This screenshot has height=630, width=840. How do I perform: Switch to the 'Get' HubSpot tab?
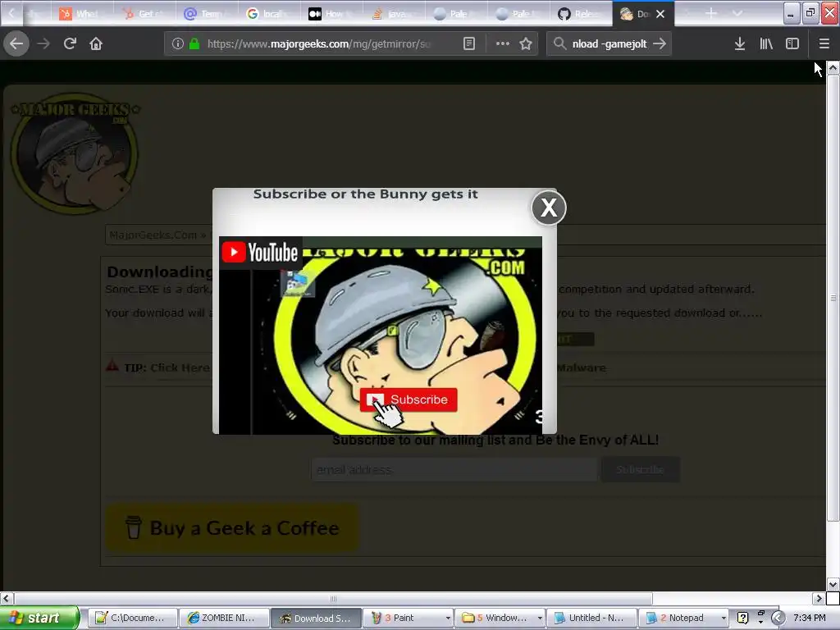point(144,14)
